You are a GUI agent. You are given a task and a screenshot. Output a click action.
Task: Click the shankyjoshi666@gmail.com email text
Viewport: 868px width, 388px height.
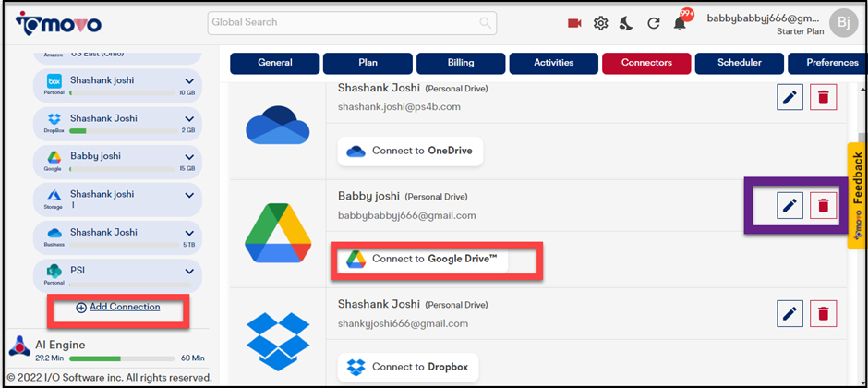403,323
